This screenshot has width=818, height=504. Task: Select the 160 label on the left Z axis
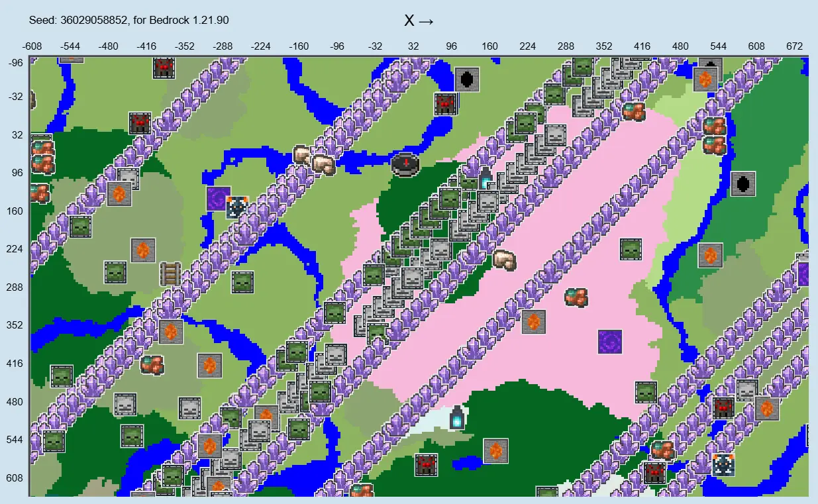[x=15, y=211]
